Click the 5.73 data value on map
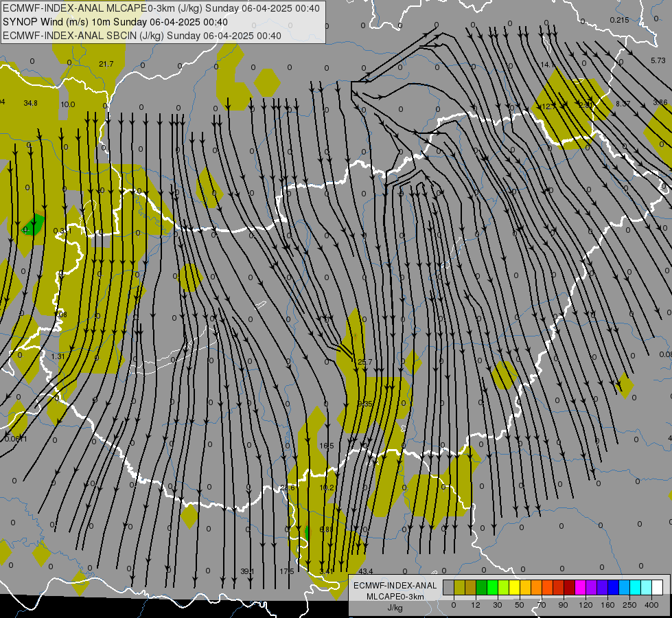Viewport: 672px width, 618px height. click(x=658, y=60)
